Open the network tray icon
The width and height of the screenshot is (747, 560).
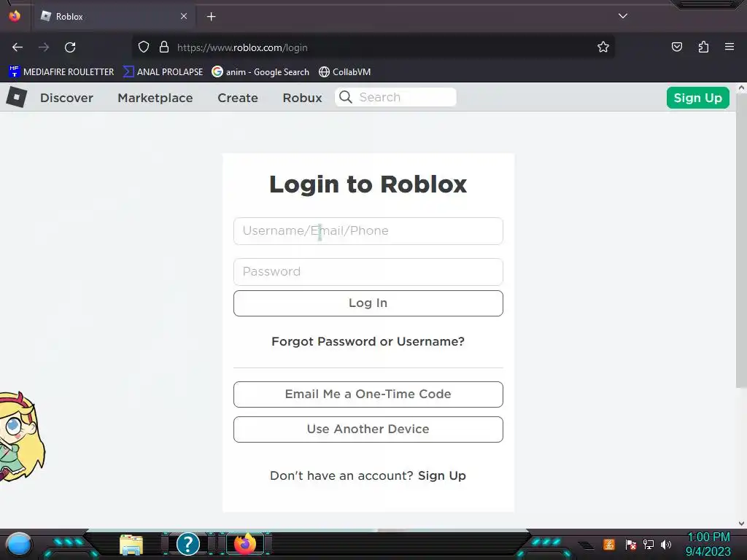tap(649, 544)
